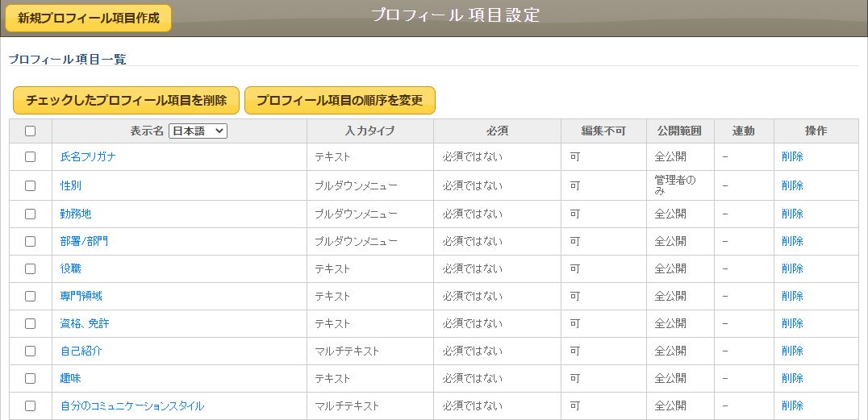The image size is (868, 420).
Task: Open the 役職 profile item link
Action: coord(71,268)
